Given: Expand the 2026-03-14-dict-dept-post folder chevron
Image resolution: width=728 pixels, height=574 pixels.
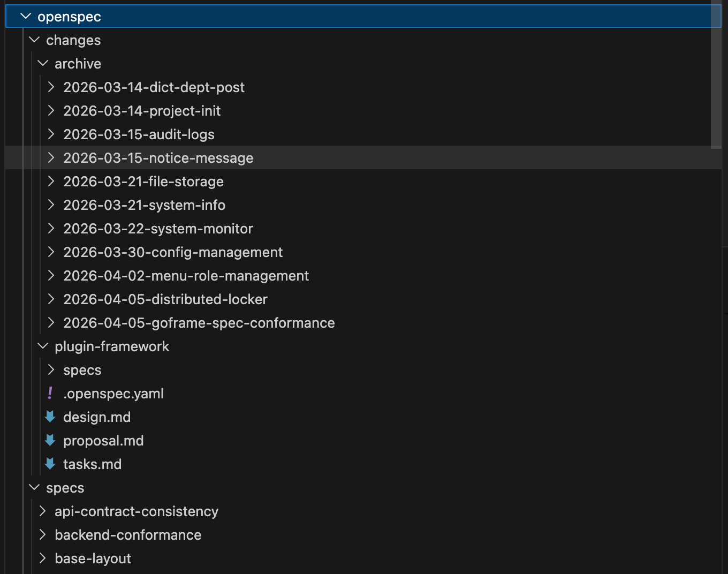Looking at the screenshot, I should click(x=51, y=87).
